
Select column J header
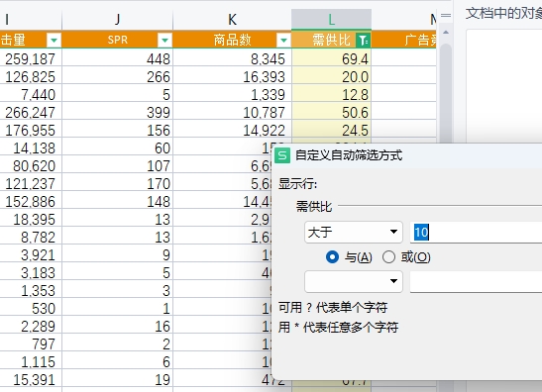118,20
